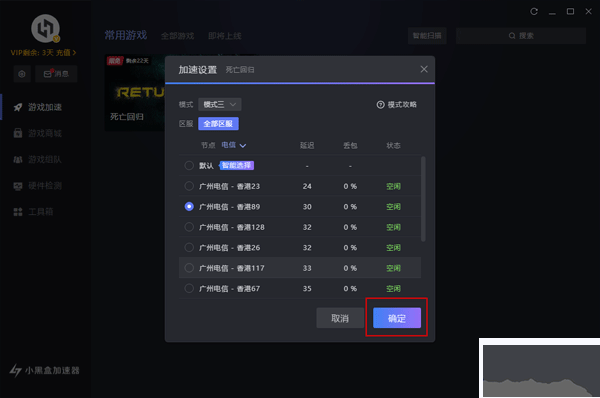Open the 死亡回归 game card thumbnail
The width and height of the screenshot is (600, 398).
(135, 93)
